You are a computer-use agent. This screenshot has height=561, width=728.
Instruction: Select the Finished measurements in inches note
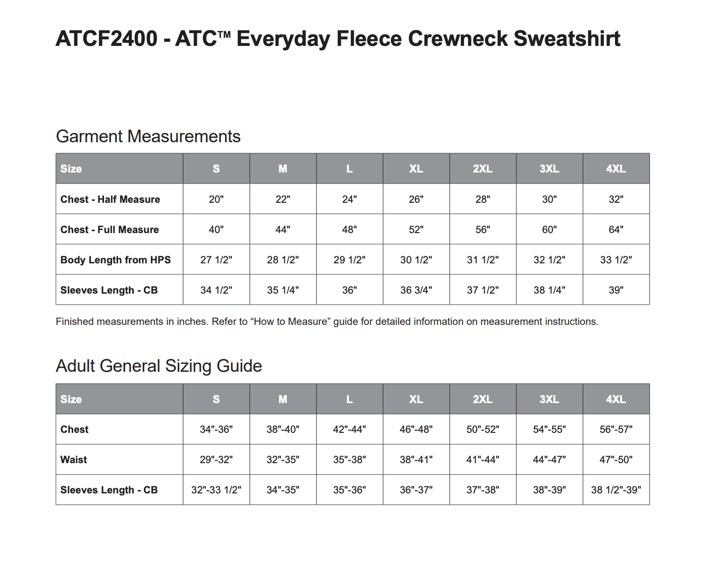click(x=327, y=321)
